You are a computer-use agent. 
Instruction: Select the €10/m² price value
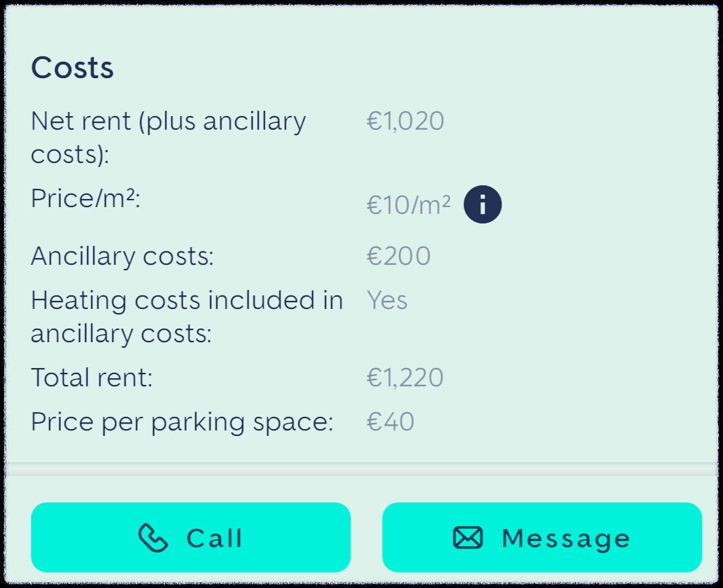click(408, 205)
